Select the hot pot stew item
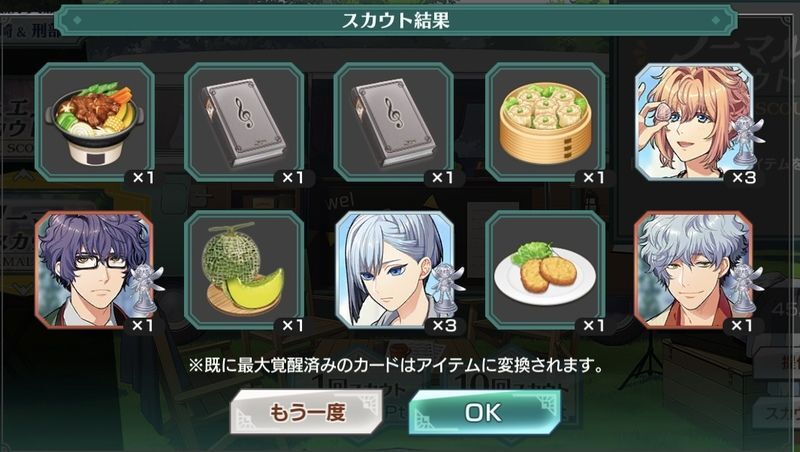The height and width of the screenshot is (452, 800). (x=95, y=122)
